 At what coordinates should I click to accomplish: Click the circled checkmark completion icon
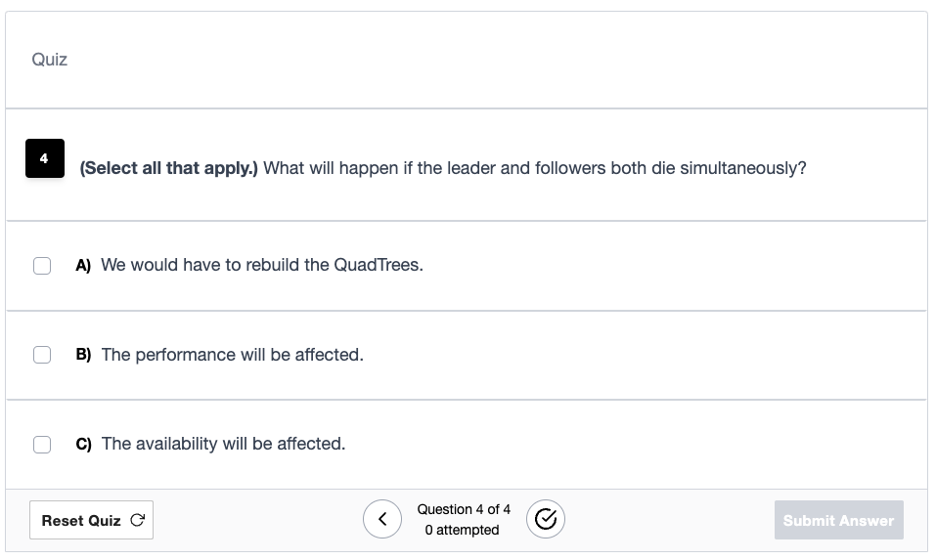click(x=546, y=519)
